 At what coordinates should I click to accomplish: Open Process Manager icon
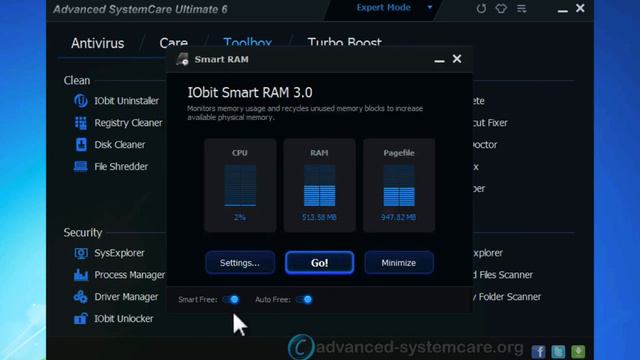tap(81, 275)
